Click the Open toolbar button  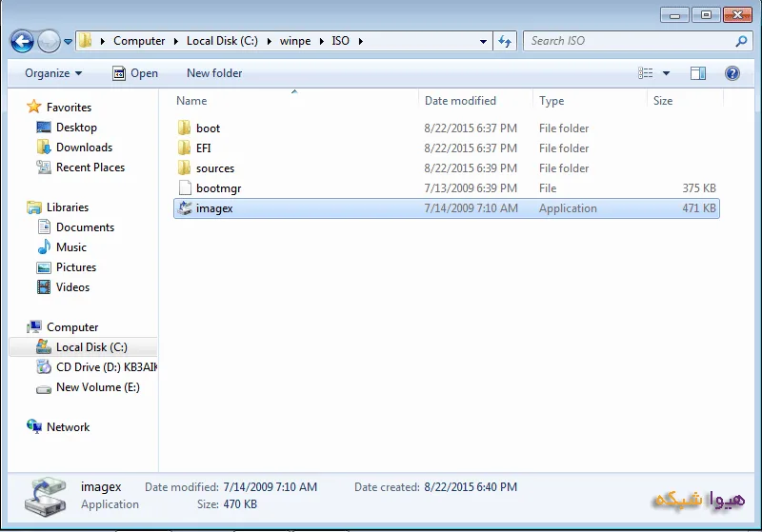pos(135,73)
